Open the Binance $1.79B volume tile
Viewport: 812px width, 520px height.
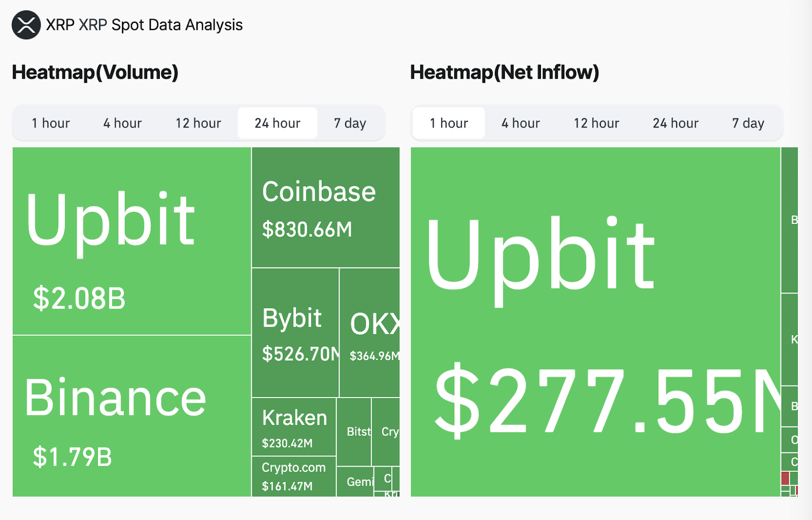tap(132, 416)
